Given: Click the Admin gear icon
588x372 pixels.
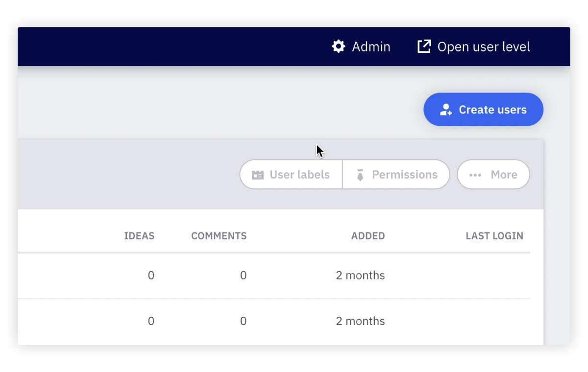Looking at the screenshot, I should [339, 46].
